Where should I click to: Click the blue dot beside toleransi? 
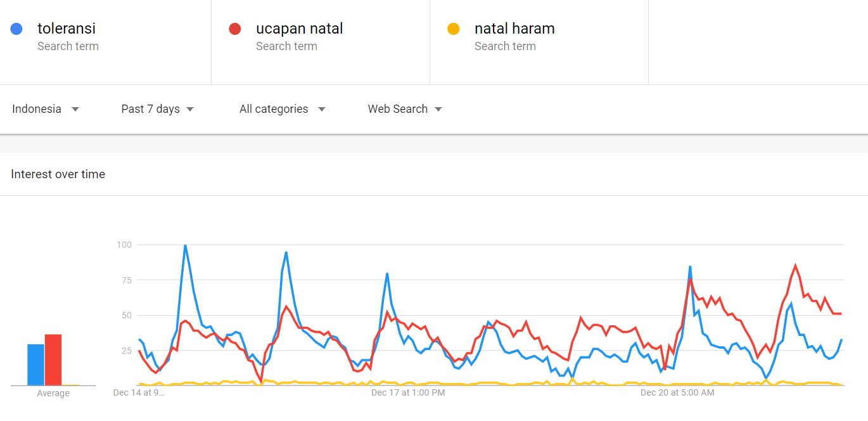(17, 29)
